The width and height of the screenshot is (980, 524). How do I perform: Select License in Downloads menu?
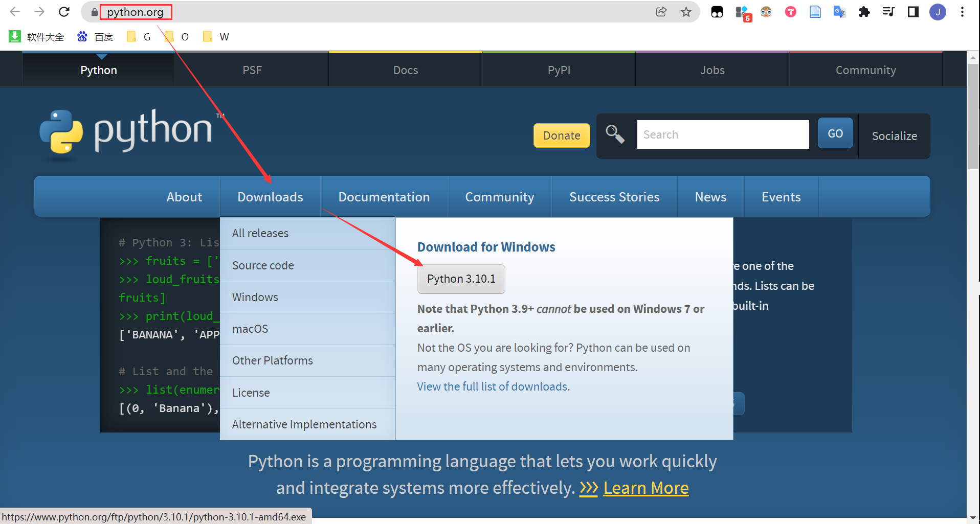307,393
